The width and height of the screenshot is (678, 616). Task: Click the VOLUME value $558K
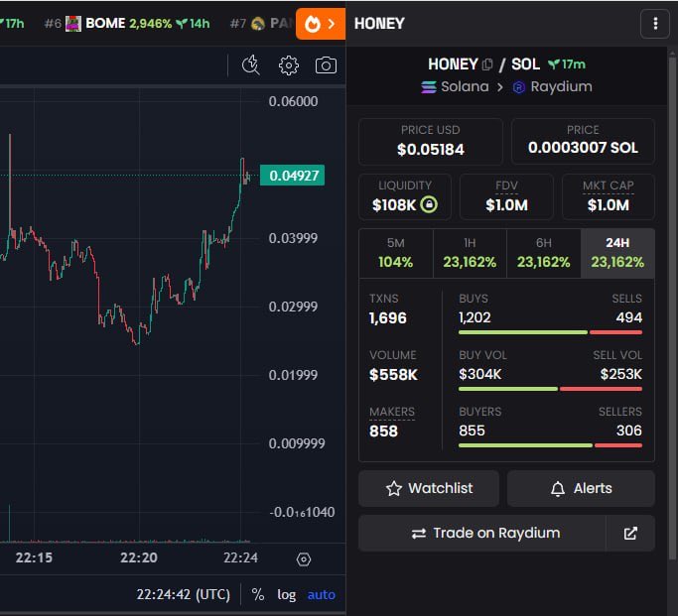tap(393, 375)
